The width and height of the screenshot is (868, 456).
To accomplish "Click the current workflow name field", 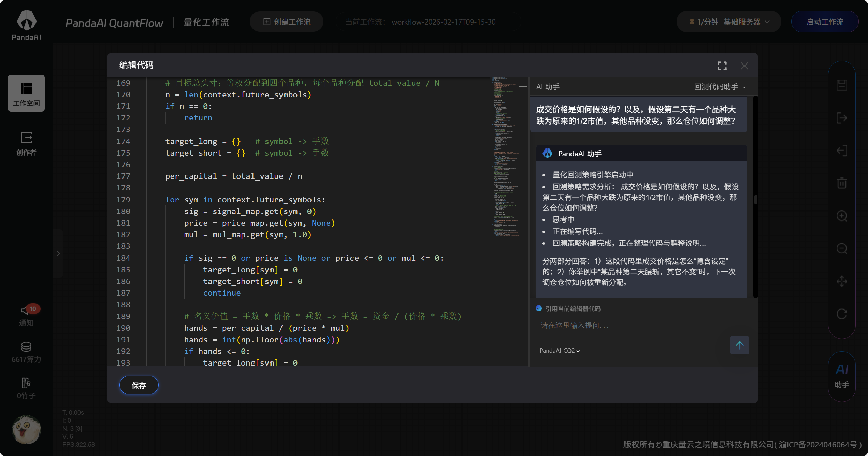I will [x=429, y=22].
